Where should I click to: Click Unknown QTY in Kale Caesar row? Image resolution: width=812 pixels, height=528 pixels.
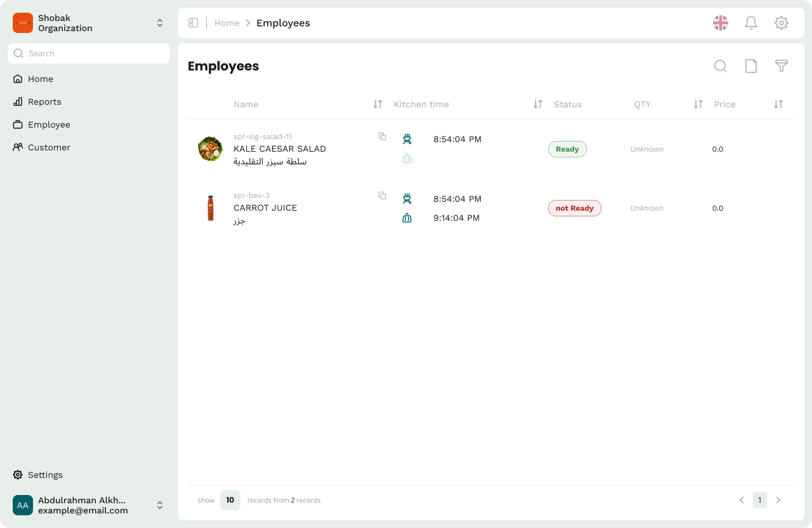click(647, 149)
